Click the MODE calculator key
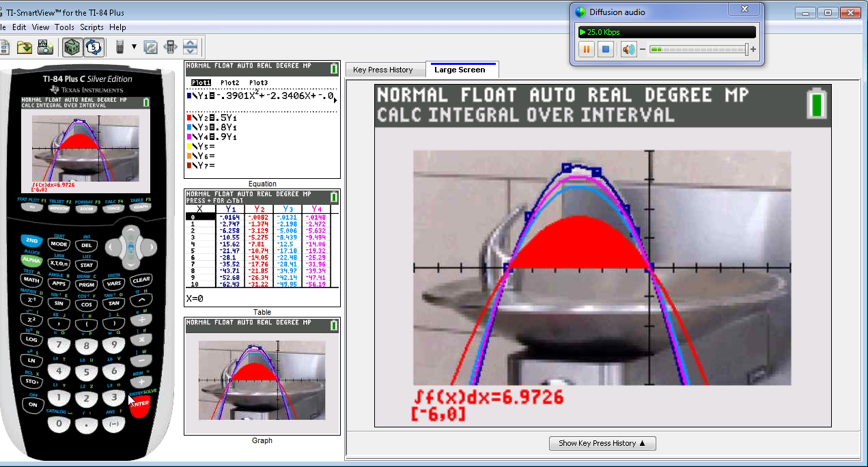This screenshot has width=868, height=467. [59, 244]
